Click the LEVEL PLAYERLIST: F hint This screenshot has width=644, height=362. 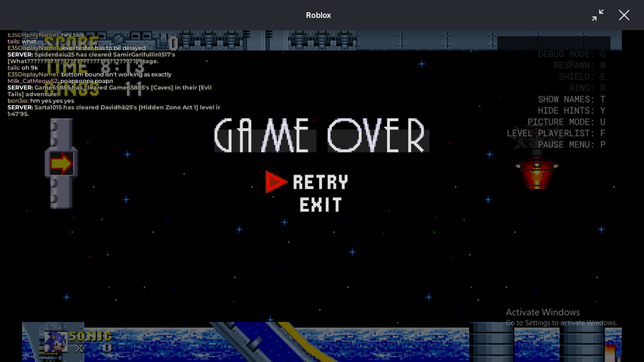pos(556,133)
